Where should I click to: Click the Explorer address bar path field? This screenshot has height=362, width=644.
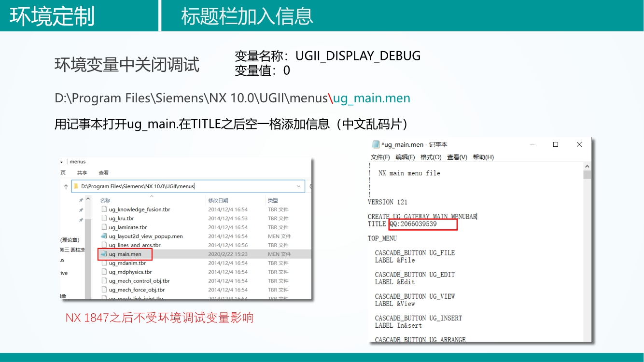click(188, 186)
